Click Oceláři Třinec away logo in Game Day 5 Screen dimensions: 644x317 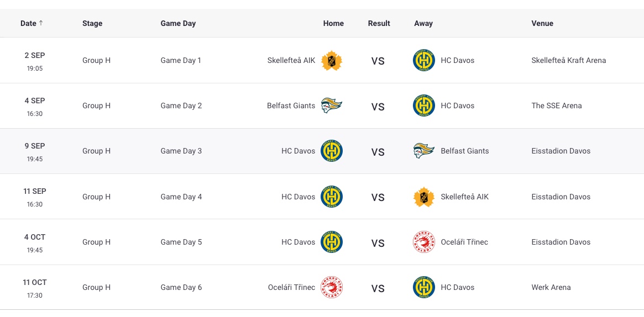tap(424, 242)
